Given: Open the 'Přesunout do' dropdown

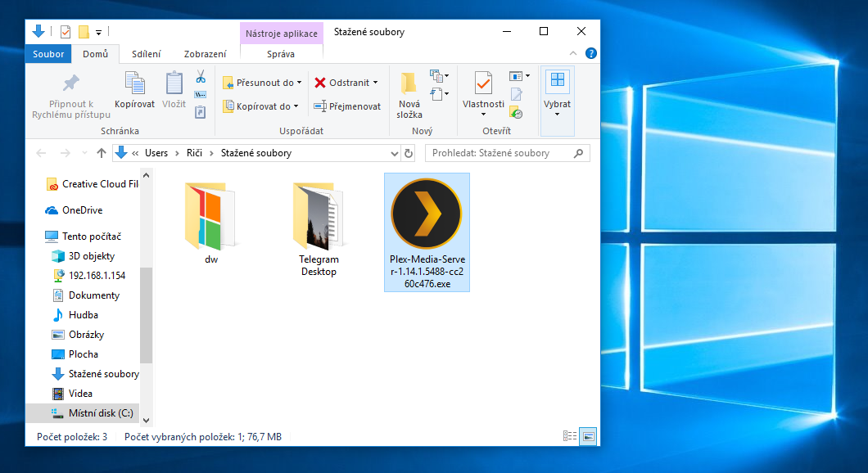Looking at the screenshot, I should coord(262,83).
